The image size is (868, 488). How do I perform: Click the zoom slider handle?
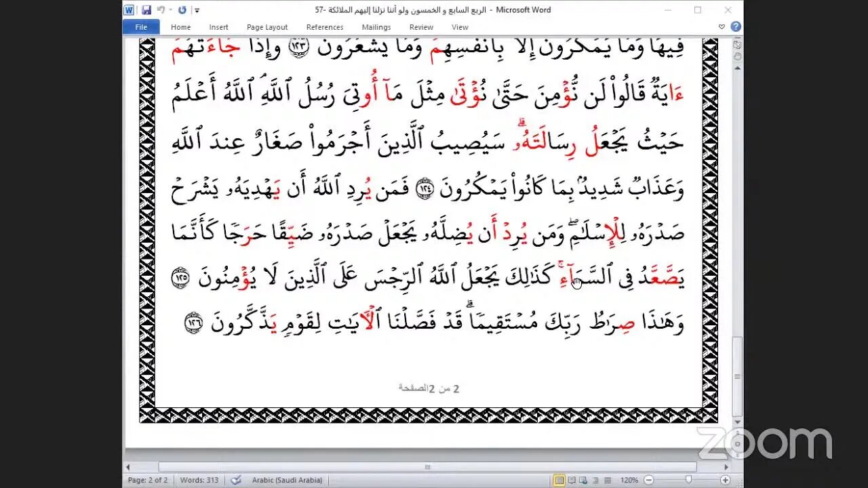coord(689,480)
